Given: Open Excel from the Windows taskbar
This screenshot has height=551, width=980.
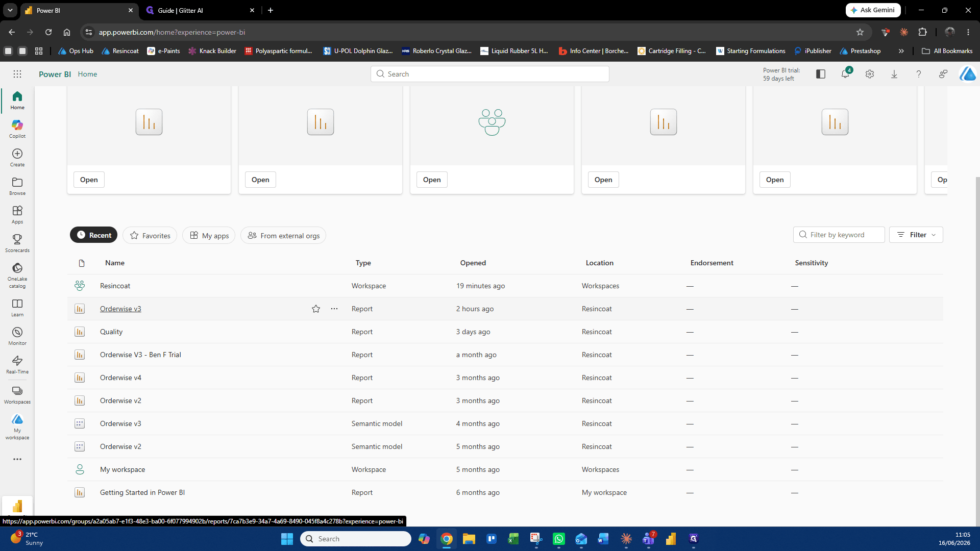Looking at the screenshot, I should (513, 539).
